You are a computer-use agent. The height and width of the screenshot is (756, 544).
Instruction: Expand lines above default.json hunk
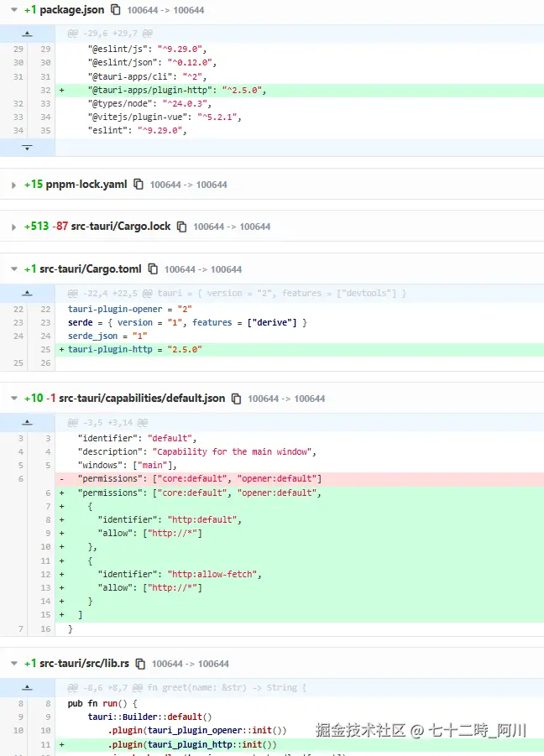pyautogui.click(x=28, y=422)
